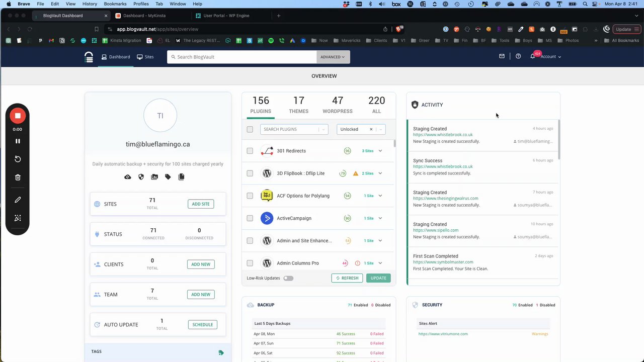644x362 pixels.
Task: Check the Admin Columns Pro checkbox
Action: (250, 263)
